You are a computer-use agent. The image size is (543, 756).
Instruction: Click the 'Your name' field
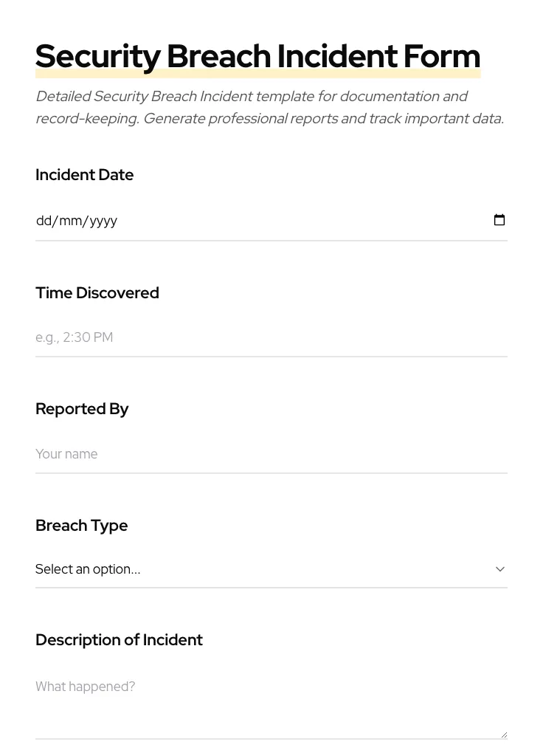click(221, 454)
